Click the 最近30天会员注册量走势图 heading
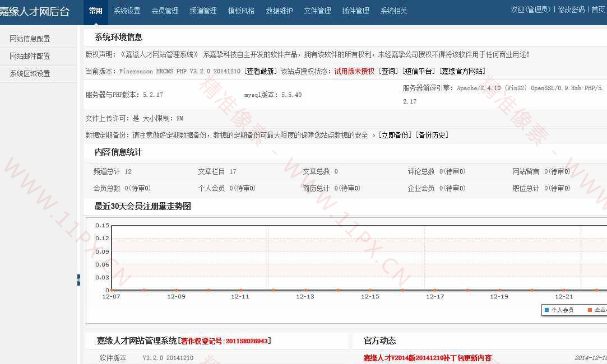This screenshot has width=607, height=364. pyautogui.click(x=143, y=206)
